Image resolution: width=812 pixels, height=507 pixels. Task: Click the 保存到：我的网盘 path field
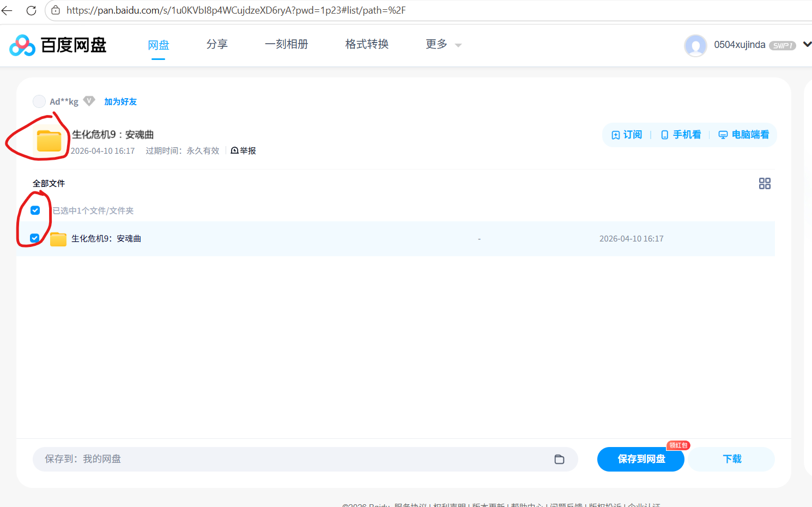click(x=305, y=459)
